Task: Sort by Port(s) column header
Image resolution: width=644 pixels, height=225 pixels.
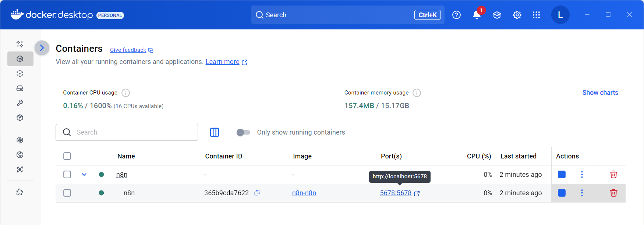Action: tap(391, 156)
